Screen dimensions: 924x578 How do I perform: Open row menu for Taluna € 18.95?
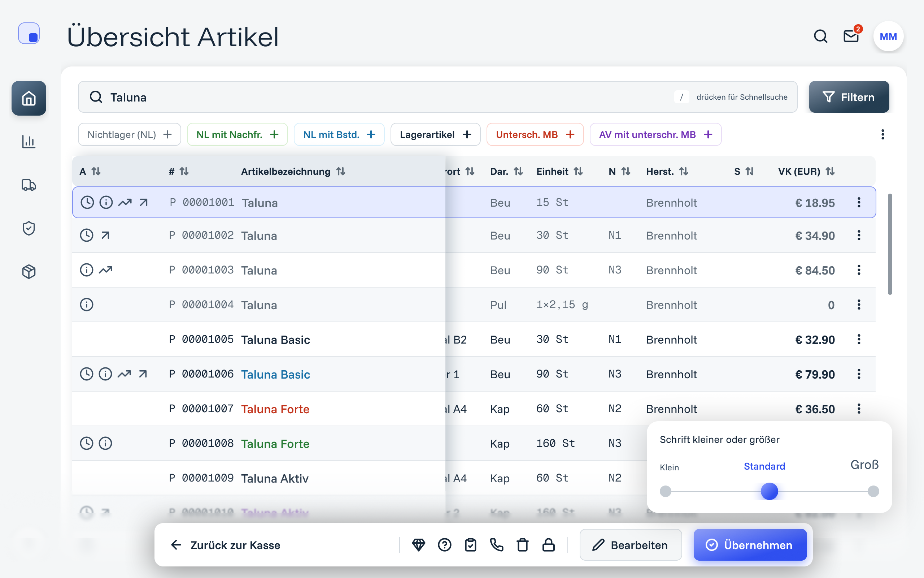tap(859, 202)
